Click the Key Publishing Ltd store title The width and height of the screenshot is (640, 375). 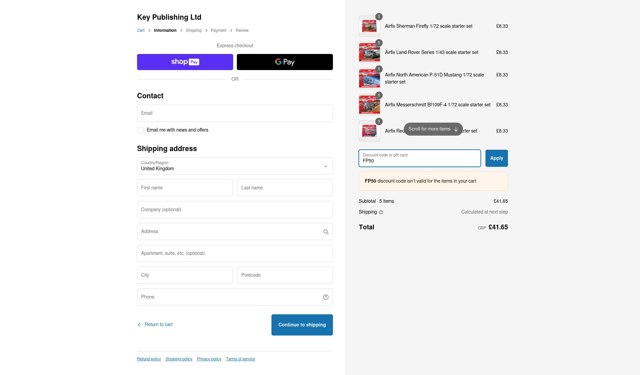(x=169, y=17)
